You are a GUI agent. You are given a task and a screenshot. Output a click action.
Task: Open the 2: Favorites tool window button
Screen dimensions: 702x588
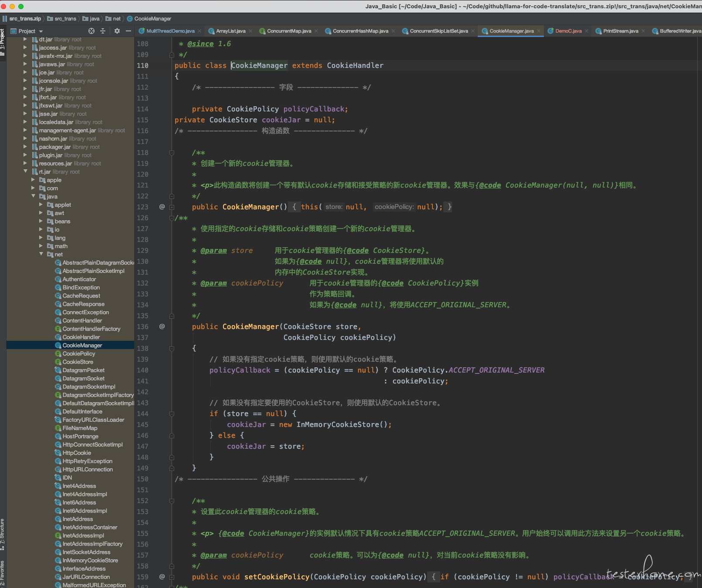pos(3,574)
